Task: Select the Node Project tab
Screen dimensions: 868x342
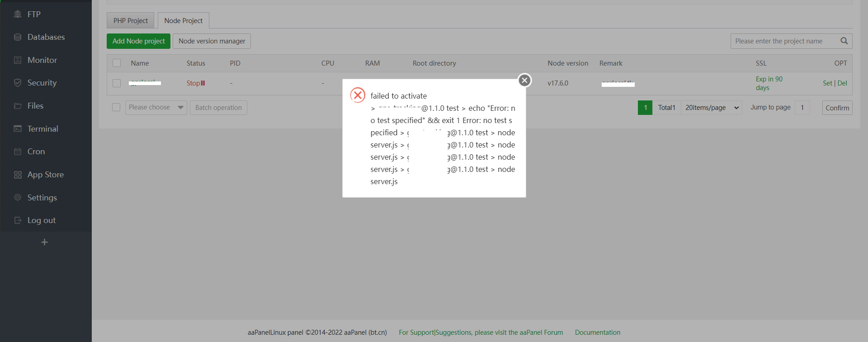Action: [183, 21]
